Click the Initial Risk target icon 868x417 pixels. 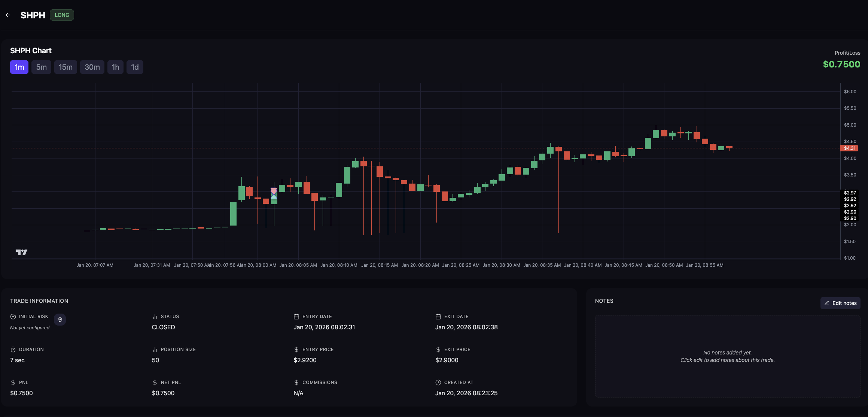[13, 317]
